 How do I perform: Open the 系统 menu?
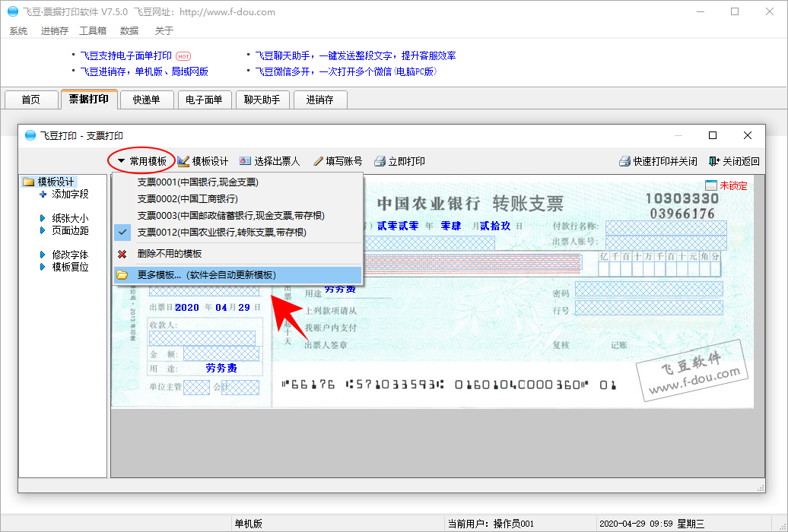tap(18, 31)
